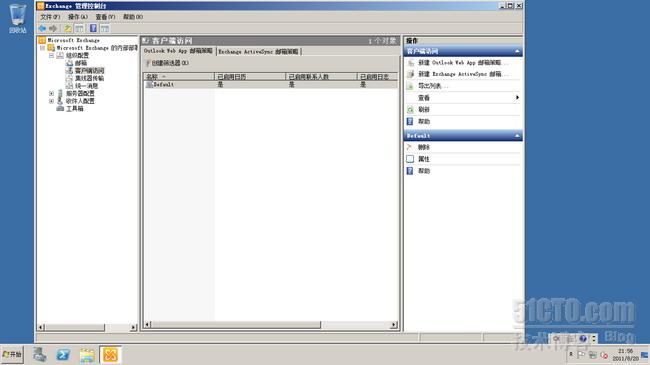This screenshot has width=650, height=365.
Task: Select the Default policy row
Action: pyautogui.click(x=270, y=85)
